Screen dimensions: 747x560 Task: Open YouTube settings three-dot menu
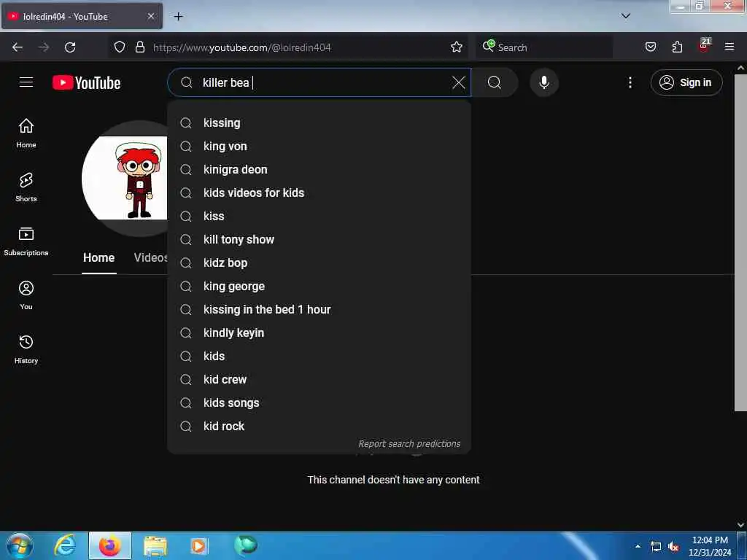coord(630,82)
